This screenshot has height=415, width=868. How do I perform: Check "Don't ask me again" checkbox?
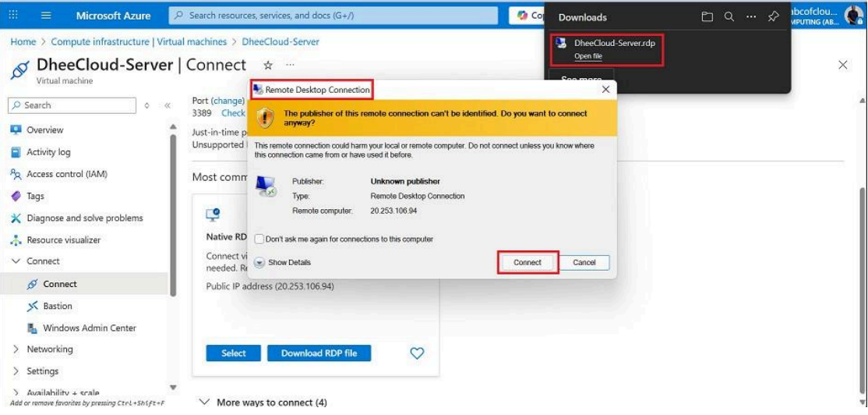[259, 239]
